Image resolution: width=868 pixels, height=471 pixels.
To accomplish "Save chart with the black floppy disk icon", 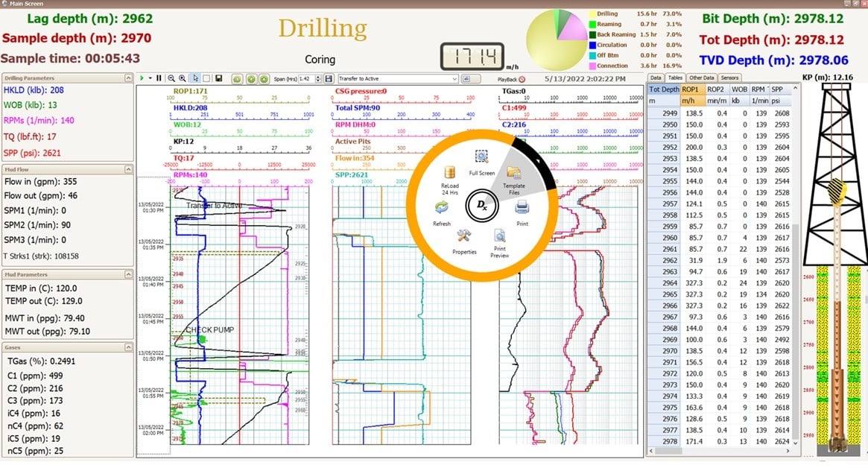I will pos(218,78).
